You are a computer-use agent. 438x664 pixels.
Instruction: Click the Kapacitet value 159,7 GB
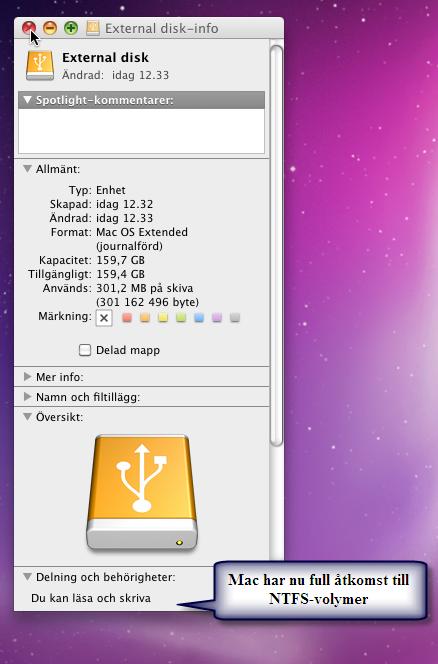[121, 260]
